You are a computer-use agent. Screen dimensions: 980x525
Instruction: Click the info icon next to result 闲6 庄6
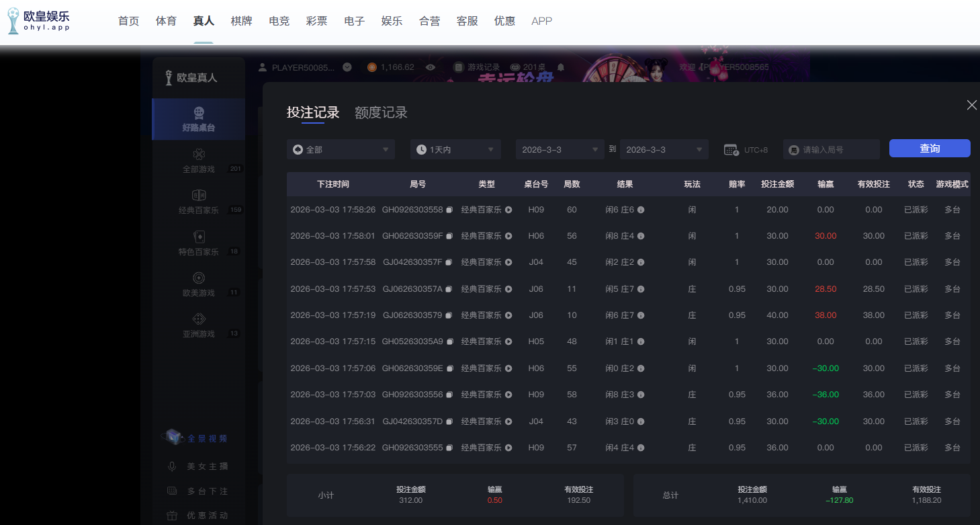pos(641,210)
